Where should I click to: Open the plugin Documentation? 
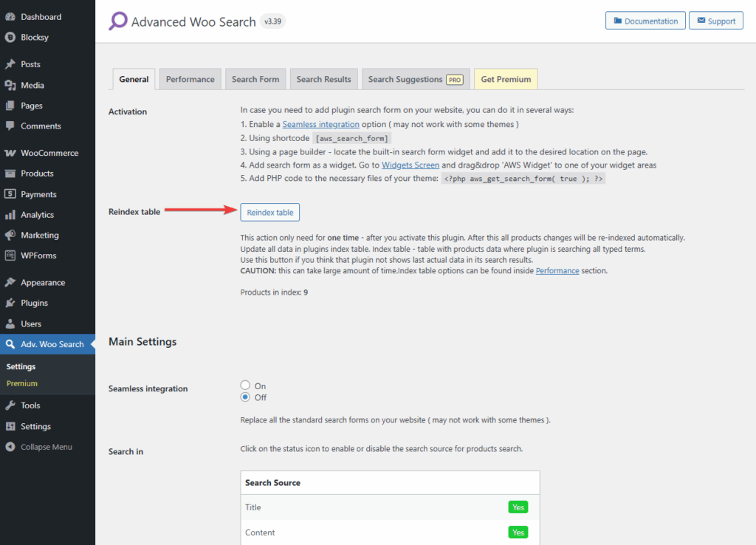point(645,20)
